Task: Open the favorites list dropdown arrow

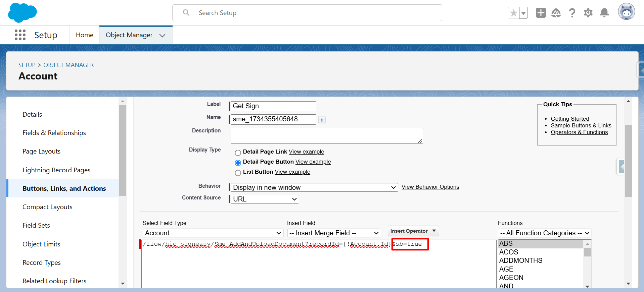Action: [x=523, y=13]
